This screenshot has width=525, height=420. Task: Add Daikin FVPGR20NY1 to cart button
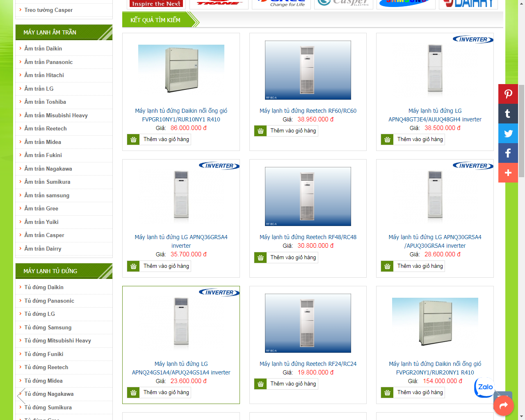413,393
